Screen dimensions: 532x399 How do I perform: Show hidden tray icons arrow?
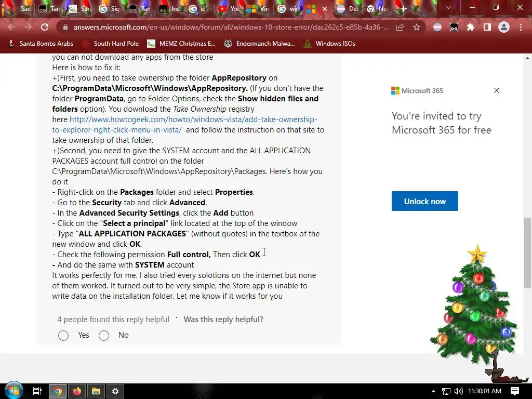[x=433, y=391]
